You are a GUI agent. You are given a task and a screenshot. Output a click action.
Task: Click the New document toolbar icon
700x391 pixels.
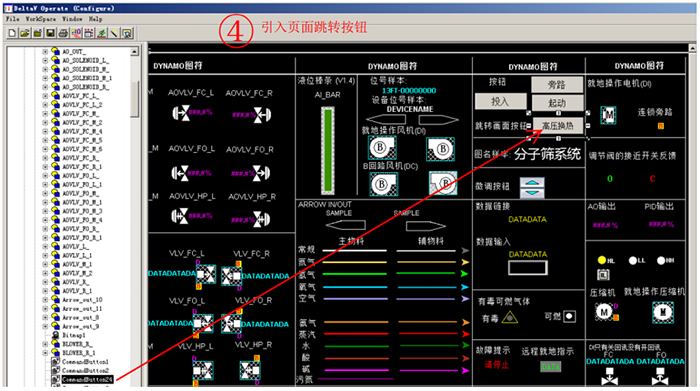(12, 33)
